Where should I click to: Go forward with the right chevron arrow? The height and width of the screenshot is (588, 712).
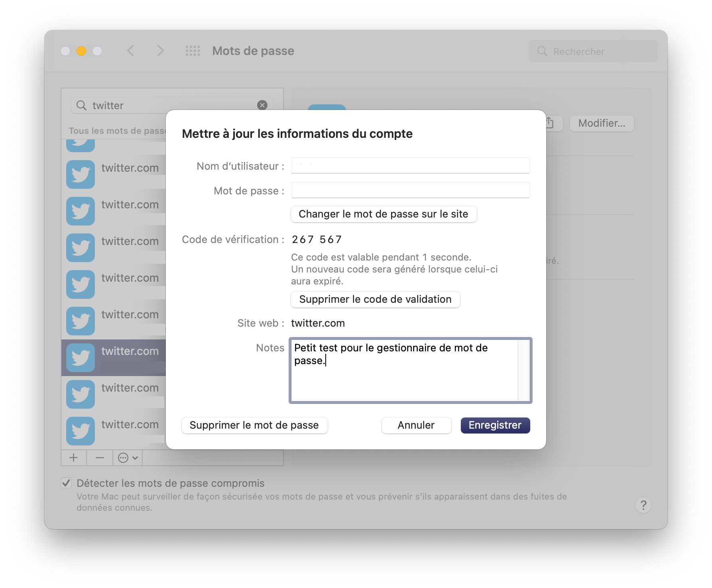(160, 51)
